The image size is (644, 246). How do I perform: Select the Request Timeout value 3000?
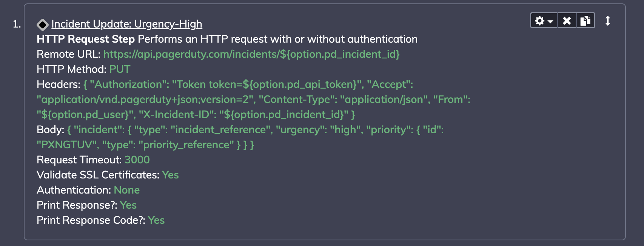click(137, 160)
